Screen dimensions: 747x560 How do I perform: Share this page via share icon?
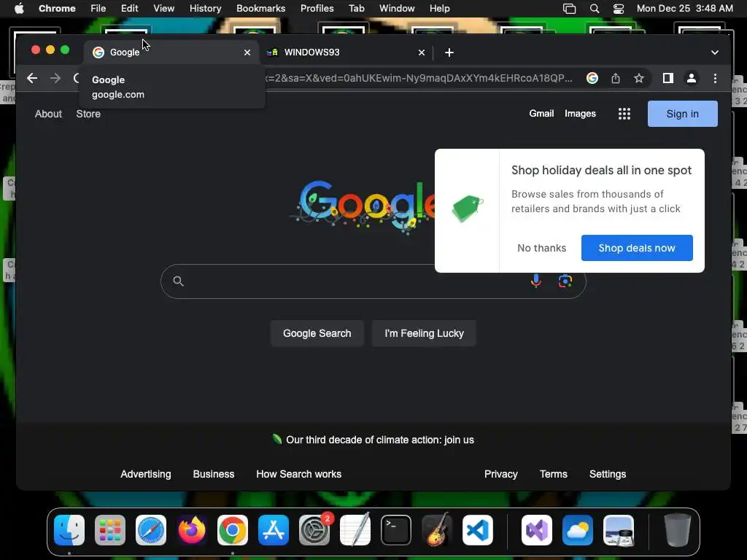pos(616,78)
